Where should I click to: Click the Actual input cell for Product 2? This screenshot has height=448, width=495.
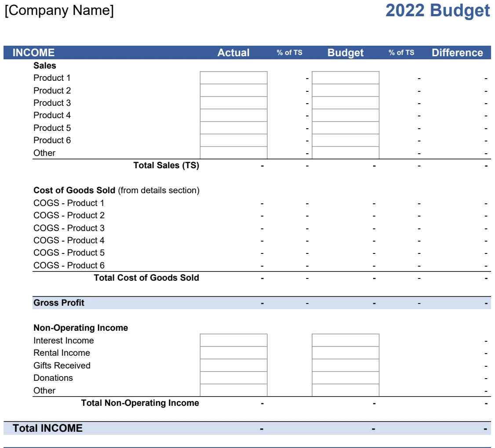coord(233,90)
